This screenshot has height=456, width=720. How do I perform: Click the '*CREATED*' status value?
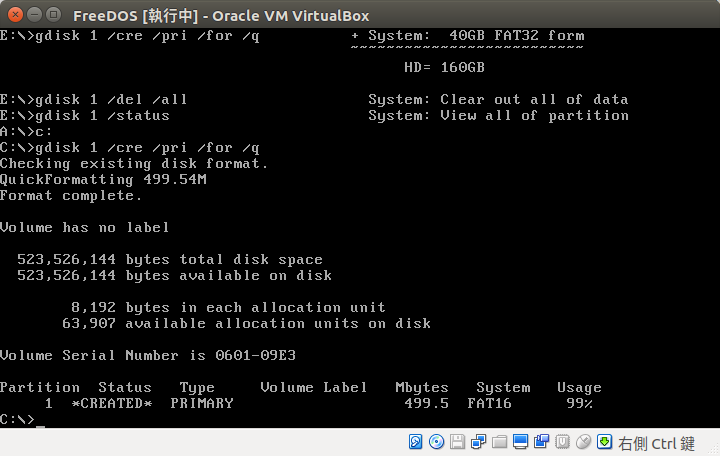click(x=112, y=404)
